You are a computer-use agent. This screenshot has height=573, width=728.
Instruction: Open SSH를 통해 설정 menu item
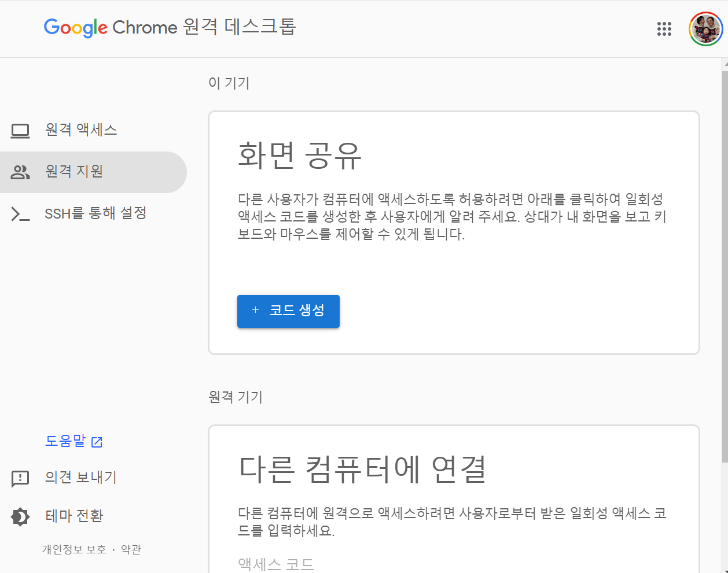pos(93,214)
